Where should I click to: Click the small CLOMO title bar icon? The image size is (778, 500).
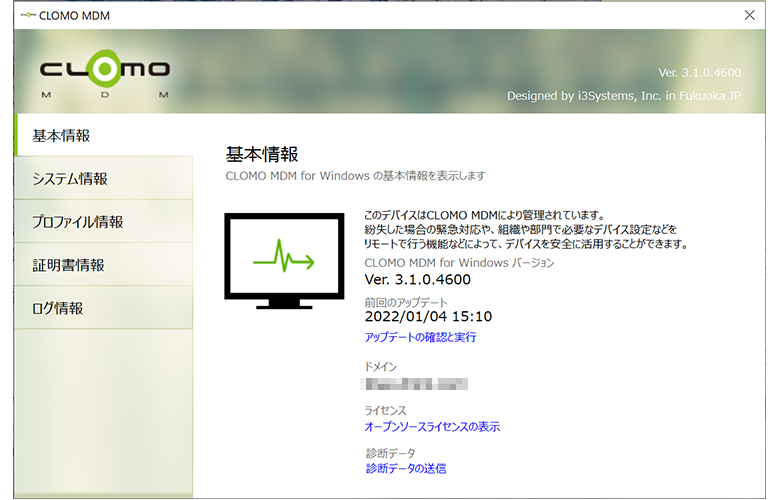(x=28, y=15)
